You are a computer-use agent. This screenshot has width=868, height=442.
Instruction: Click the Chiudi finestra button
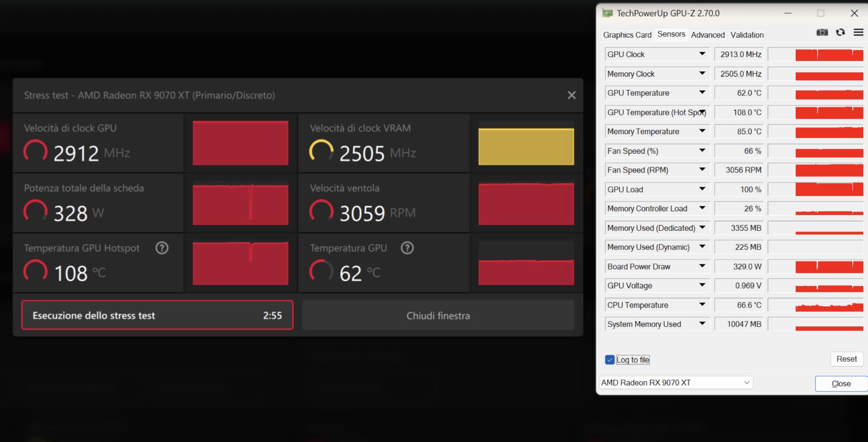[x=438, y=315]
